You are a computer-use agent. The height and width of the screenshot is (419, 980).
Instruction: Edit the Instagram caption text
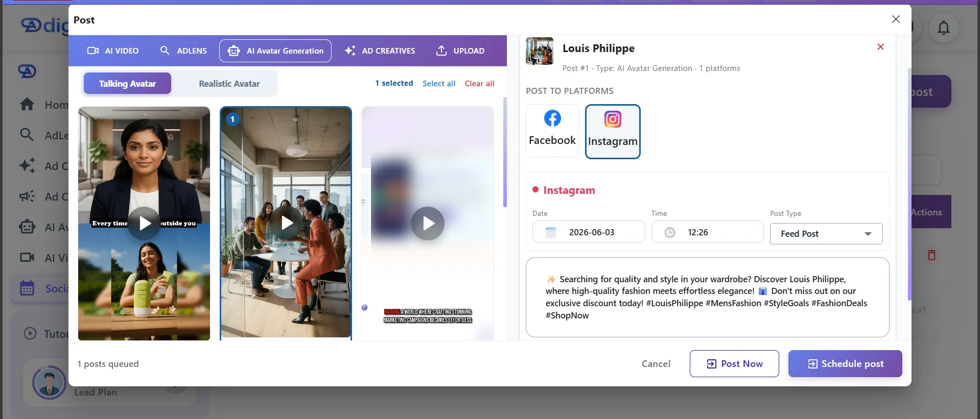pyautogui.click(x=707, y=297)
